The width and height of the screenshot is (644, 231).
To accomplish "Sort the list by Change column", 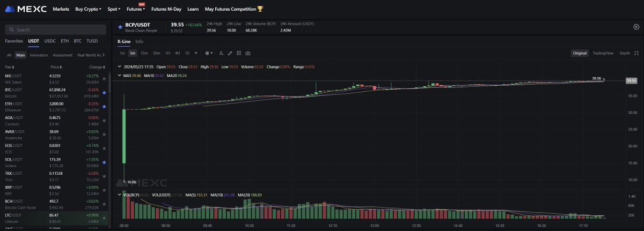I will (x=97, y=67).
